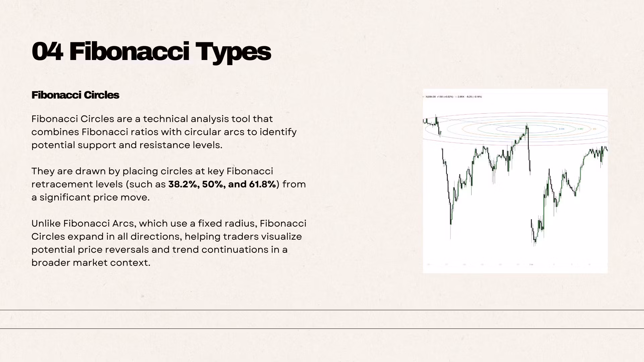The width and height of the screenshot is (644, 362).
Task: Click the 0.236 Fibonacci circle label
Action: pos(562,129)
